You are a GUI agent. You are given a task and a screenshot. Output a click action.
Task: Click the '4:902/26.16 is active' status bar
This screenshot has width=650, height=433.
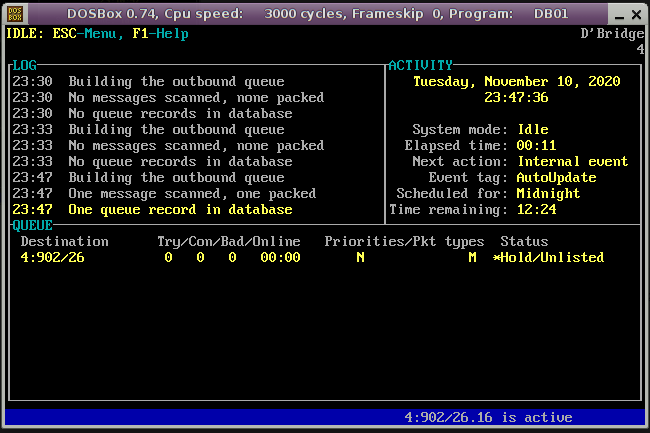pyautogui.click(x=488, y=418)
